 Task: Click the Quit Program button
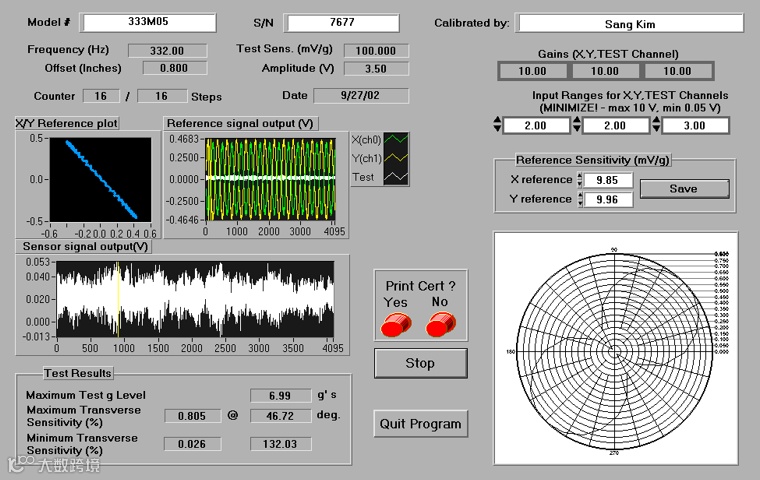pos(420,424)
